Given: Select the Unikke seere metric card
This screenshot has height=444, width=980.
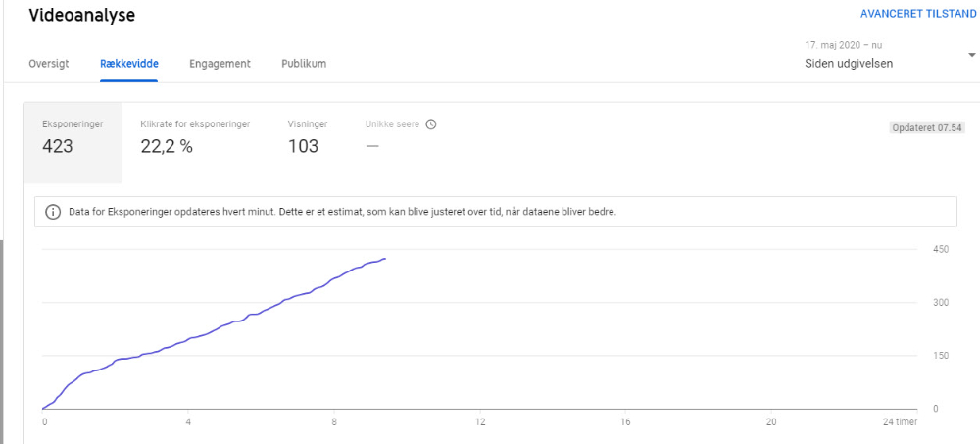Looking at the screenshot, I should 401,137.
